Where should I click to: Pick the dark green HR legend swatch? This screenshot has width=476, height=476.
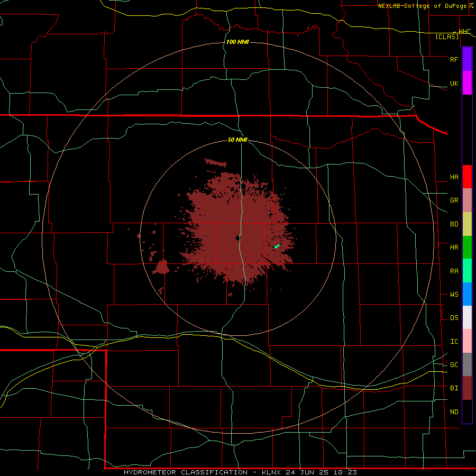click(x=467, y=247)
